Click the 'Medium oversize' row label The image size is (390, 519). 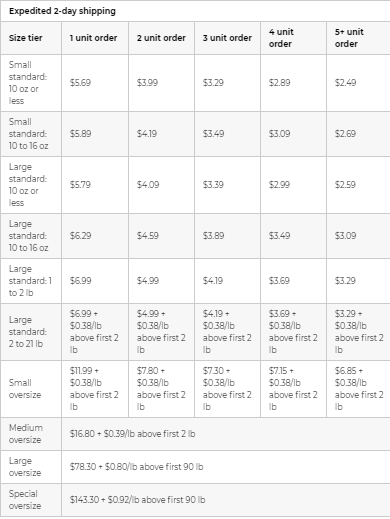point(26,434)
